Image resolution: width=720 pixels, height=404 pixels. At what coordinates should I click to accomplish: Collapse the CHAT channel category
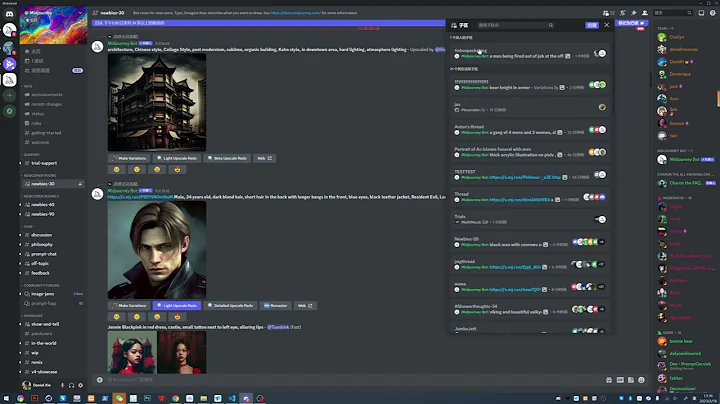point(28,226)
